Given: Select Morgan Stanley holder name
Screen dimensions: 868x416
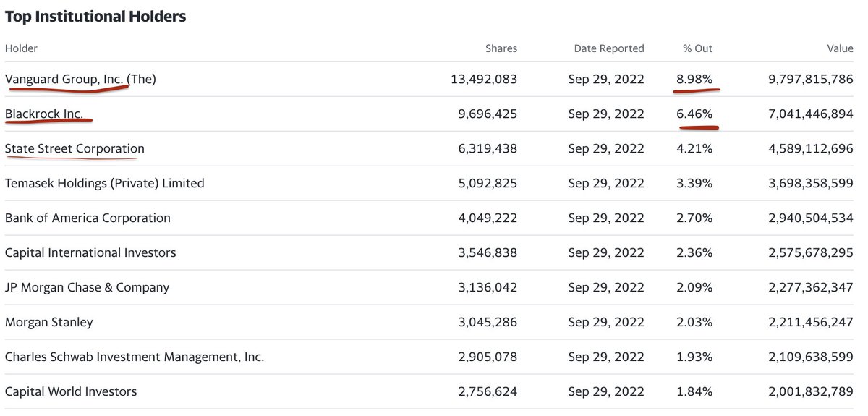Looking at the screenshot, I should [49, 322].
